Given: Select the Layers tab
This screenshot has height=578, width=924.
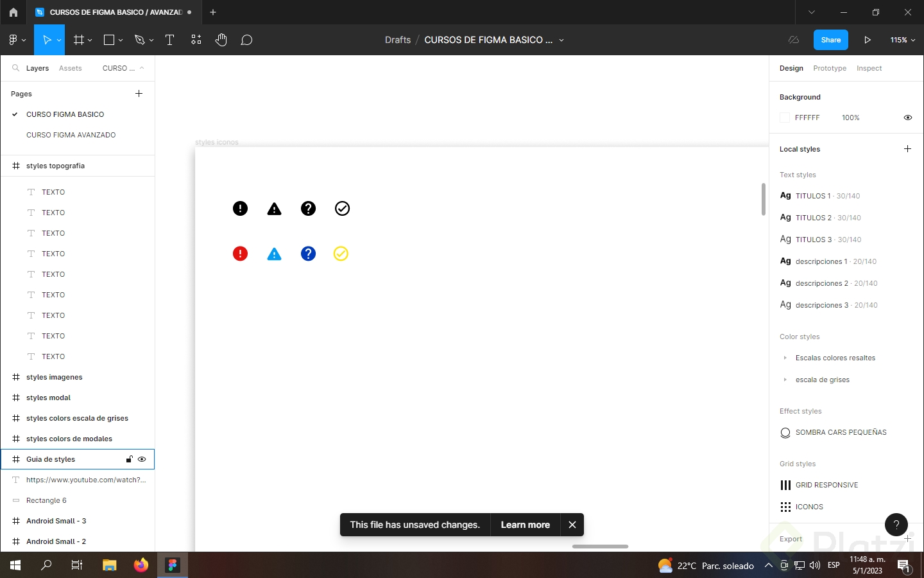Looking at the screenshot, I should (37, 68).
